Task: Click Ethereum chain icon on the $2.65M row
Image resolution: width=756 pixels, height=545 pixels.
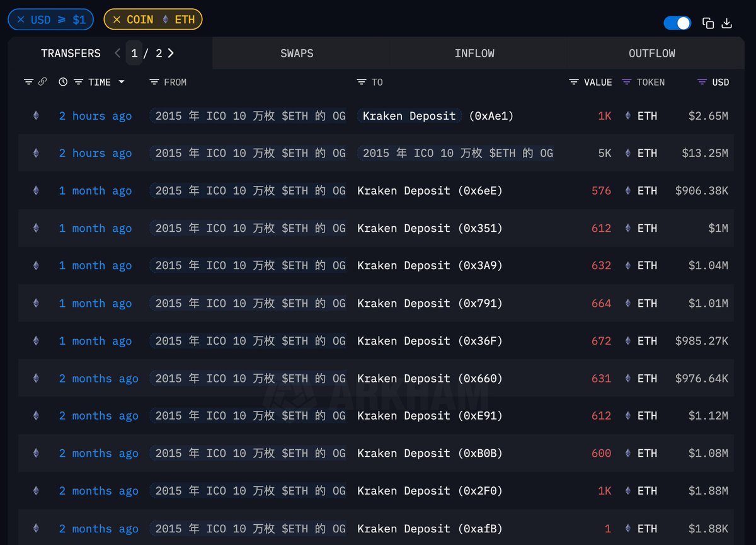Action: pos(36,115)
